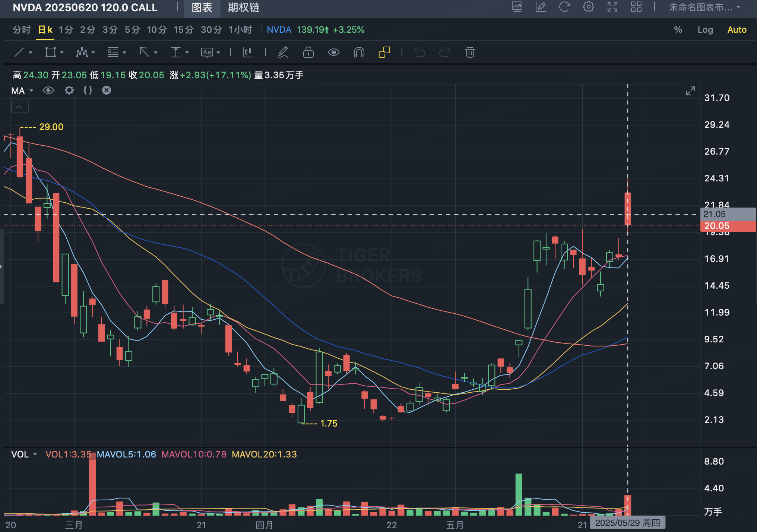Screen dimensions: 757x532
Task: Select the trend line drawing tool
Action: 19,52
